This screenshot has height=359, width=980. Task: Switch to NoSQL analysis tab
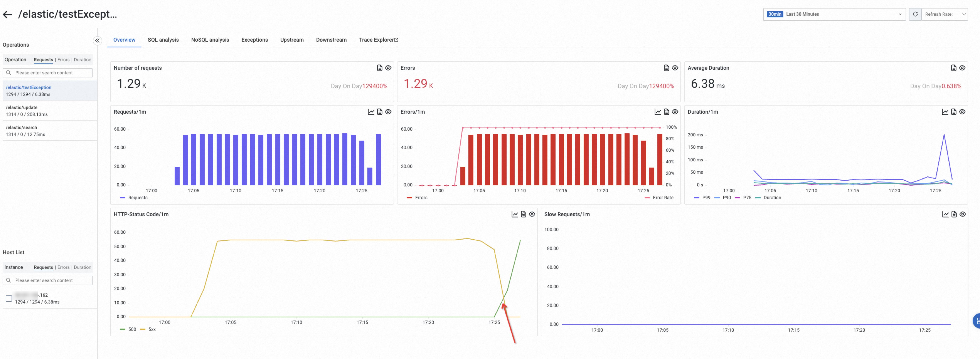coord(210,39)
